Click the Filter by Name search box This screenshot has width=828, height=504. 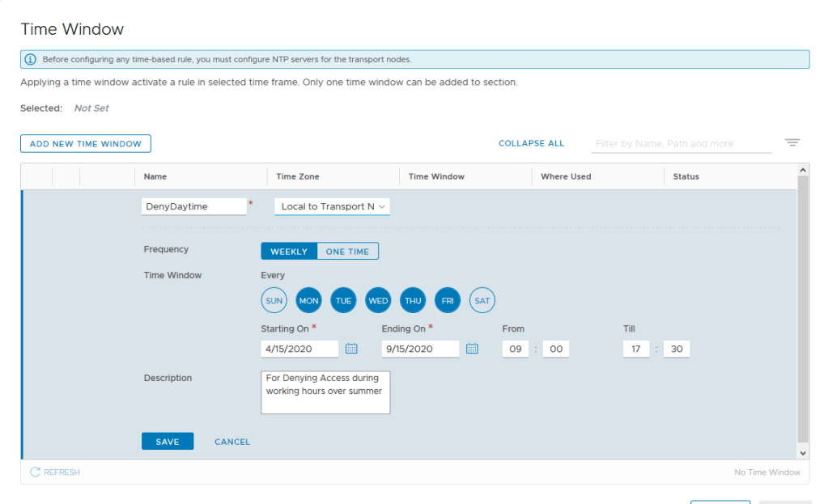click(682, 143)
